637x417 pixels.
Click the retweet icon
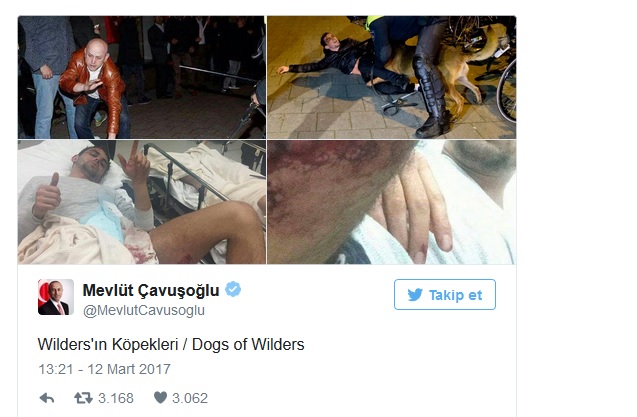pyautogui.click(x=83, y=397)
